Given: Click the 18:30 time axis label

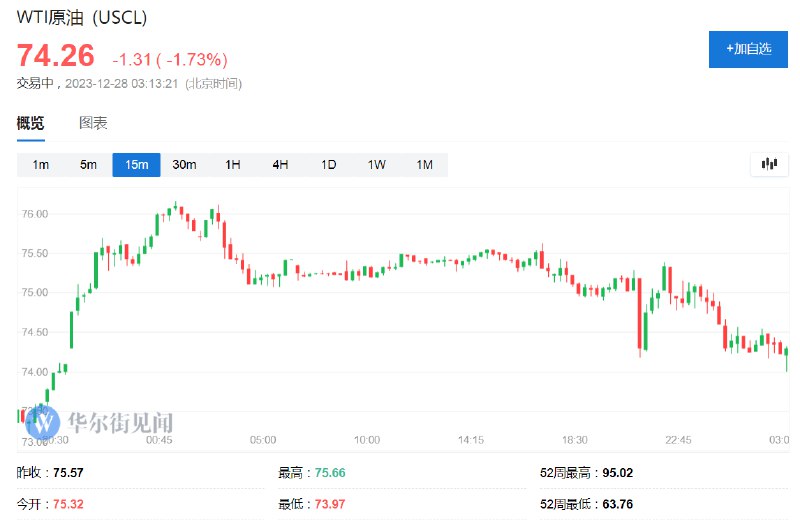Looking at the screenshot, I should [574, 440].
